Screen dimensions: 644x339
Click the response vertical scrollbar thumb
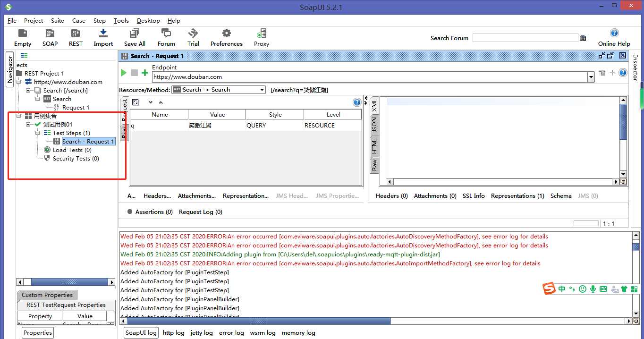pos(623,121)
